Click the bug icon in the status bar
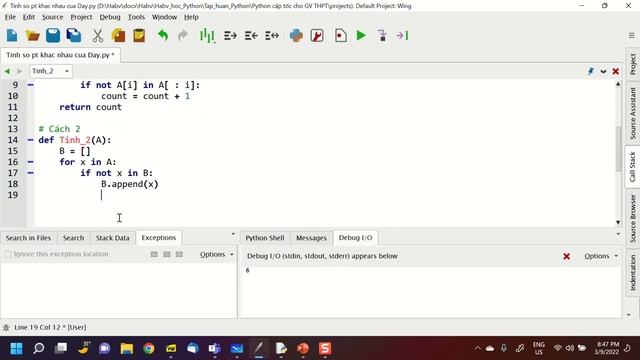 [x=6, y=327]
